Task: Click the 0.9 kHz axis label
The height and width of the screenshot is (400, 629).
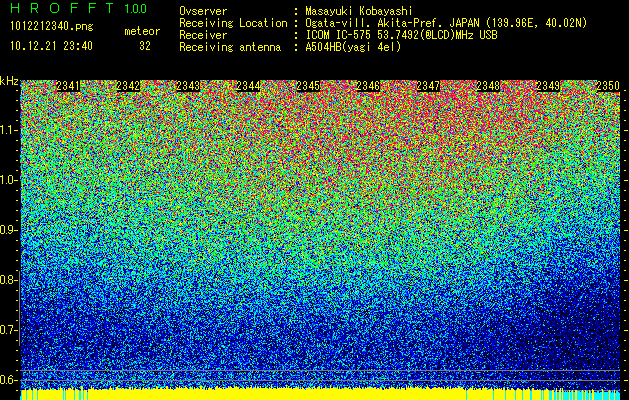Action: click(9, 230)
